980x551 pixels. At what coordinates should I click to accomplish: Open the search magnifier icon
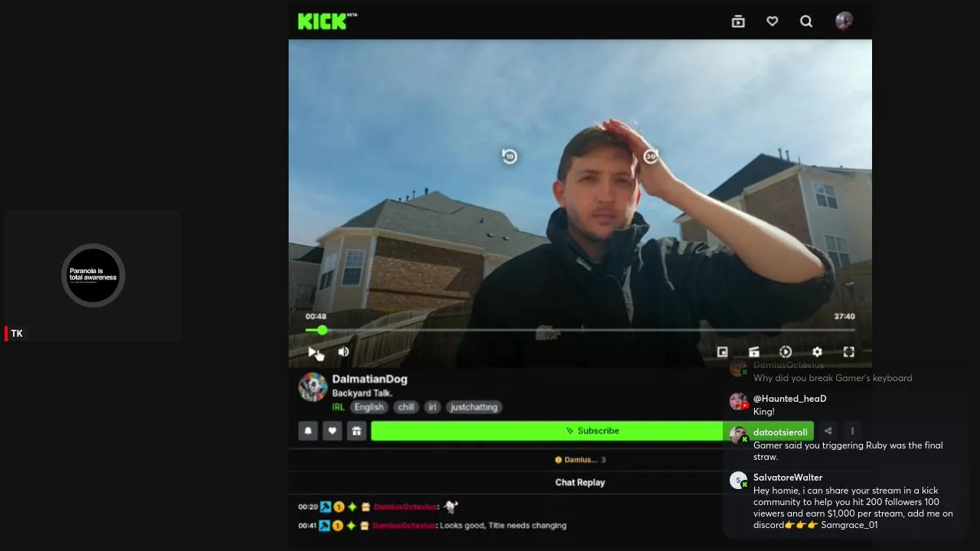[806, 21]
